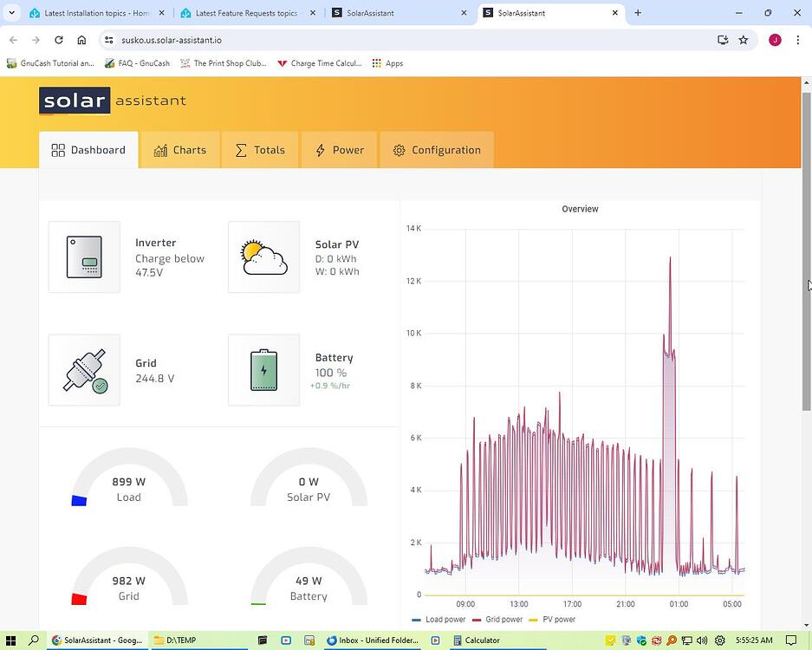The height and width of the screenshot is (650, 812).
Task: Click the Totals sigma icon
Action: [242, 149]
